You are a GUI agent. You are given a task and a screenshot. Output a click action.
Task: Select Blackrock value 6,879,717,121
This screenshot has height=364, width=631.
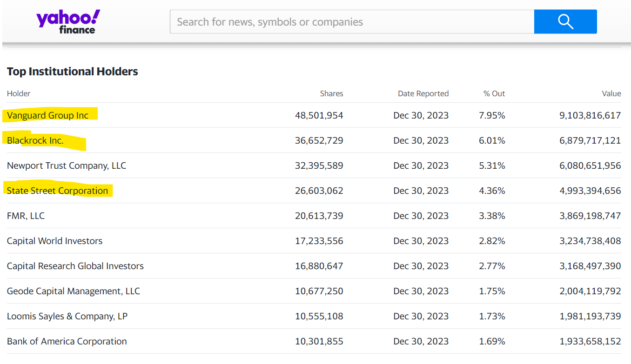(590, 140)
